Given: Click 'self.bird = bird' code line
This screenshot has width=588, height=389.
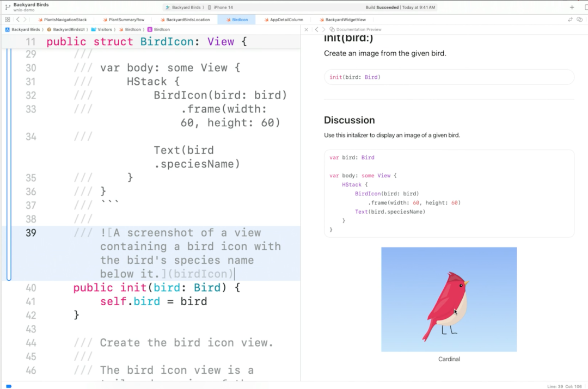Looking at the screenshot, I should tap(154, 301).
